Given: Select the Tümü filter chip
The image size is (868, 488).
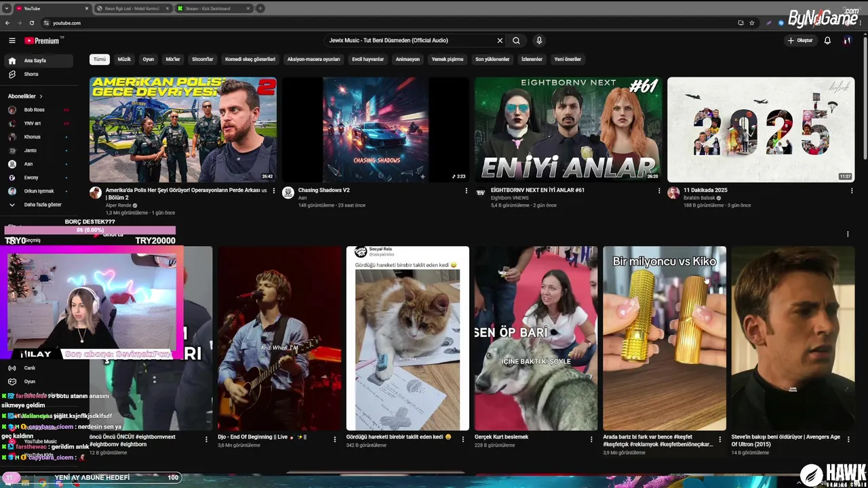Looking at the screenshot, I should [x=100, y=59].
